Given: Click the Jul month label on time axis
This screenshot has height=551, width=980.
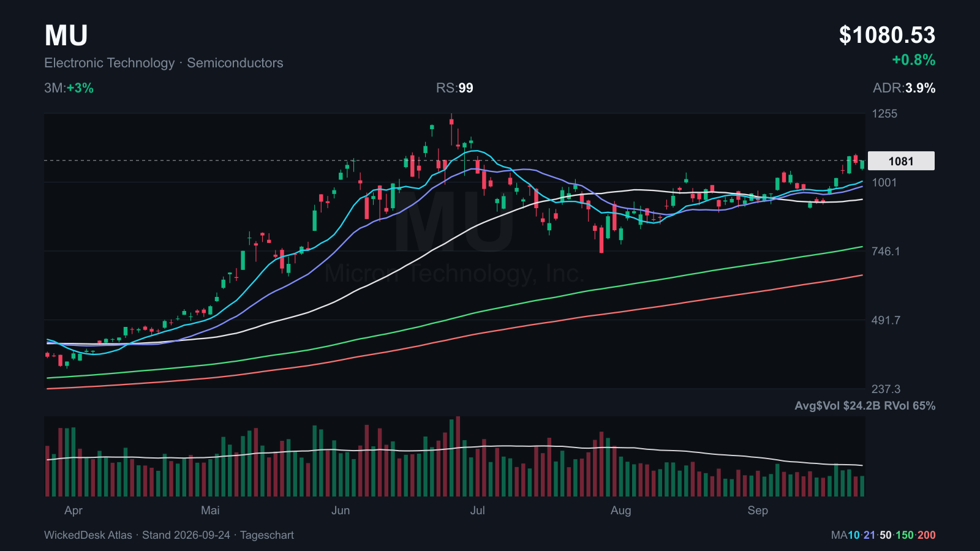Looking at the screenshot, I should [478, 511].
